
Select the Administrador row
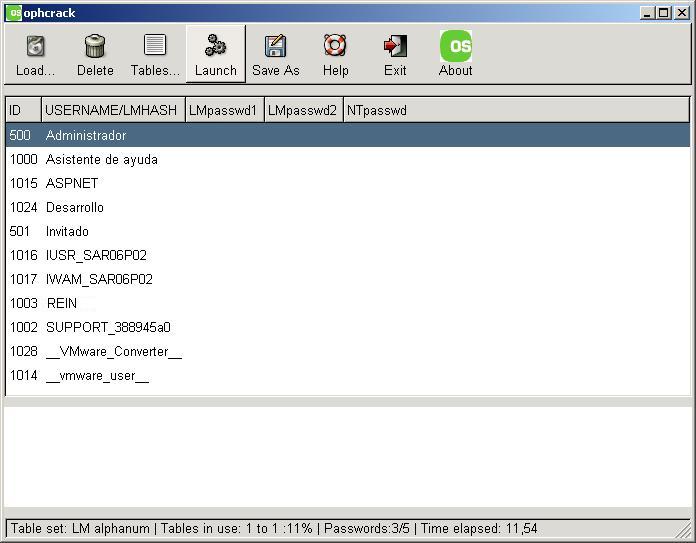(x=348, y=135)
